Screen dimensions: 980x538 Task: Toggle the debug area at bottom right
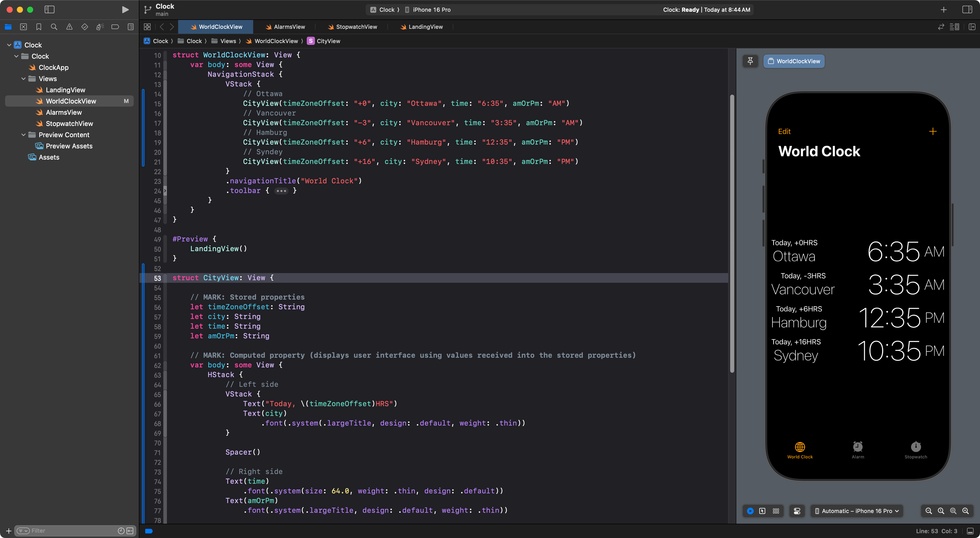970,531
